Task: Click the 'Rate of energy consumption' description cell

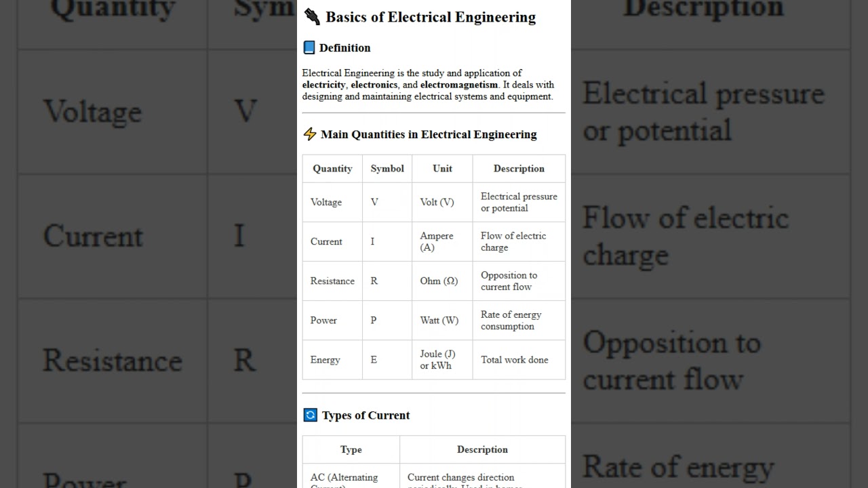Action: click(511, 320)
